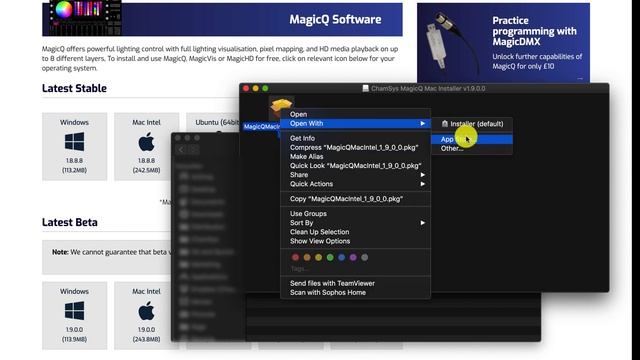Image resolution: width=640 pixels, height=360 pixels.
Task: Apply the gray tag color
Action: (364, 257)
